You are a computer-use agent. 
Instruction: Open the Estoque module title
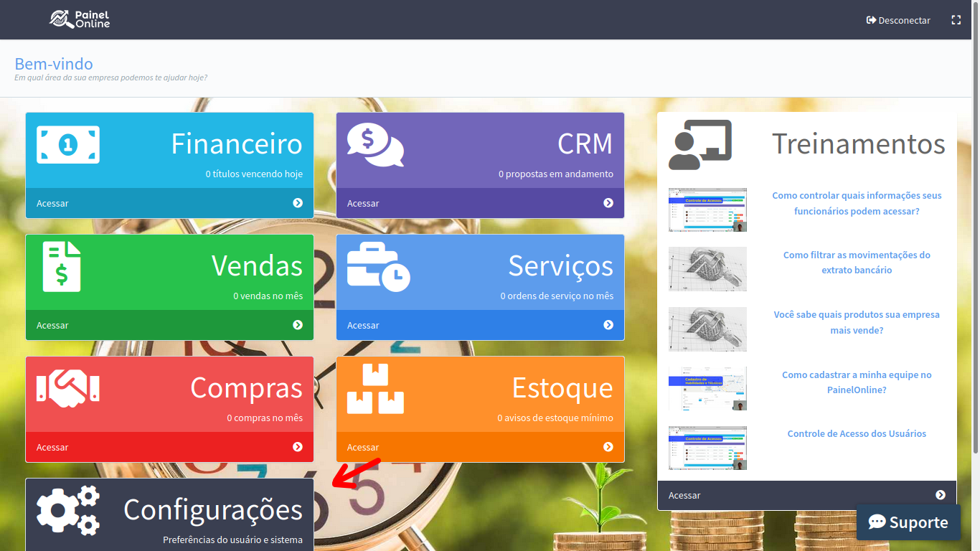[x=562, y=387]
